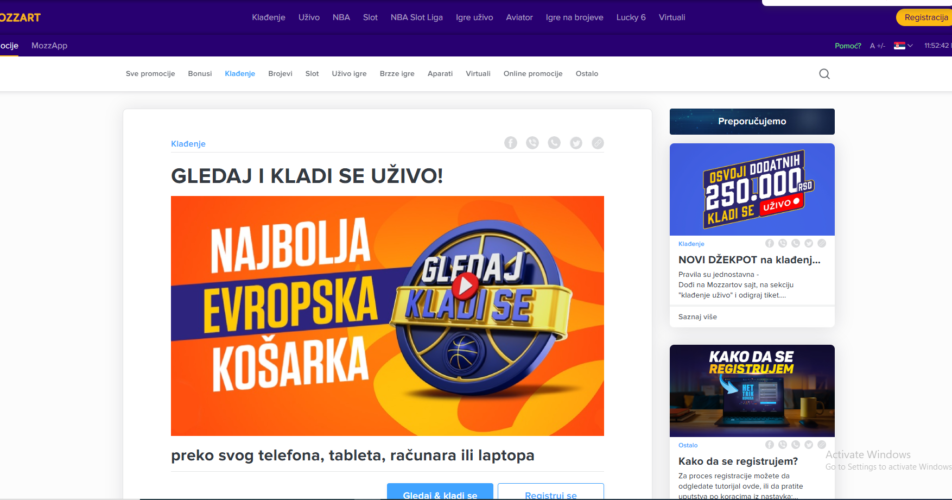Switch to MozzApp tab
The height and width of the screenshot is (500, 952).
(49, 46)
